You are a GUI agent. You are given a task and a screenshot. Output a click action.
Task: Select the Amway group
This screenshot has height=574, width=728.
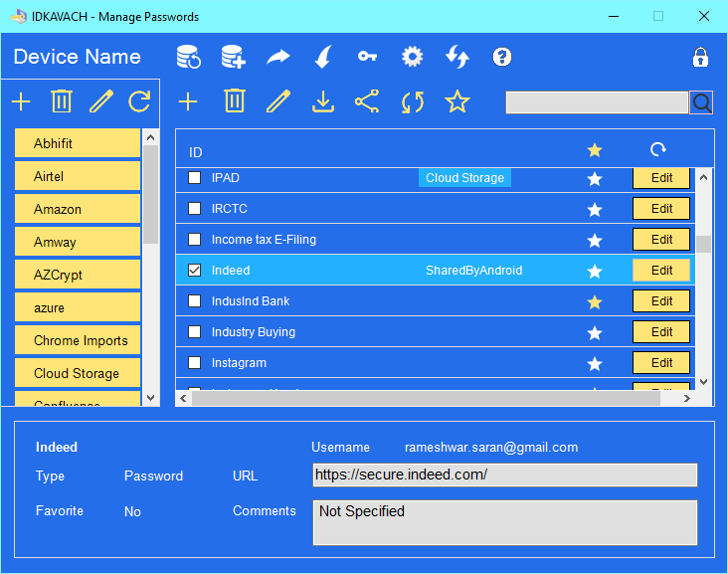coord(78,242)
